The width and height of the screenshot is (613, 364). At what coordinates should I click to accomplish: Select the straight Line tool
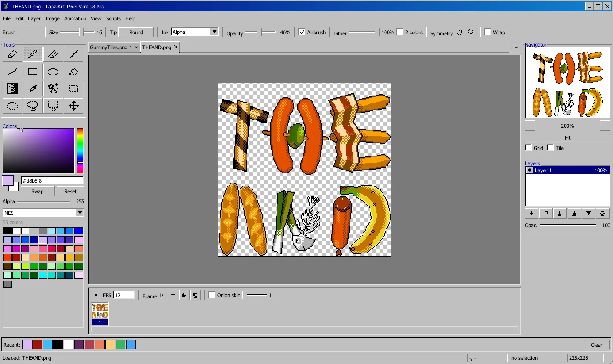pos(73,54)
